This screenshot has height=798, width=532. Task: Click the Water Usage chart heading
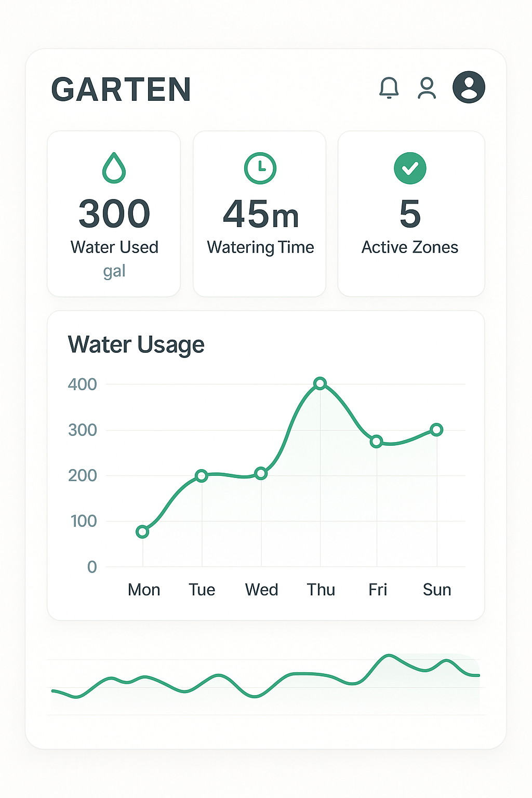click(x=136, y=345)
